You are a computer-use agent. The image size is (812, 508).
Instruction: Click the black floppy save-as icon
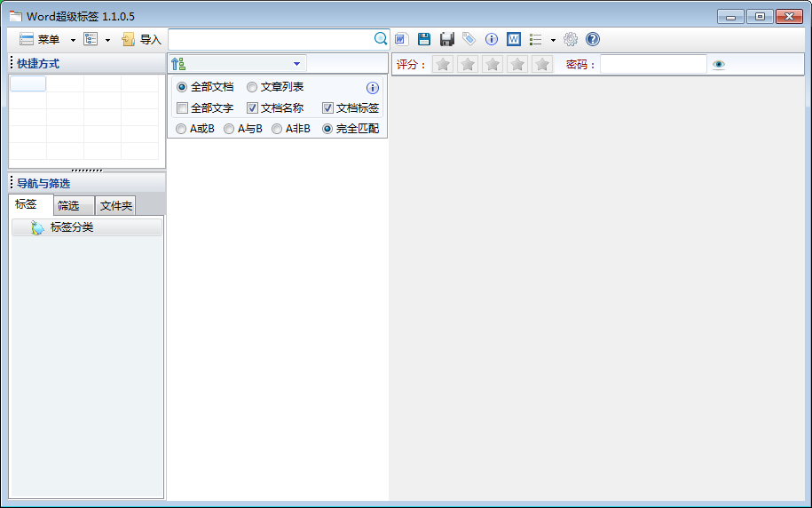pos(447,39)
